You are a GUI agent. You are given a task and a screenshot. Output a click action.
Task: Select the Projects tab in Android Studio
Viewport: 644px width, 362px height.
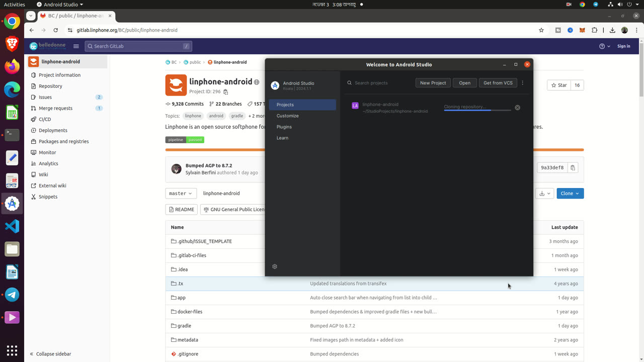click(302, 105)
